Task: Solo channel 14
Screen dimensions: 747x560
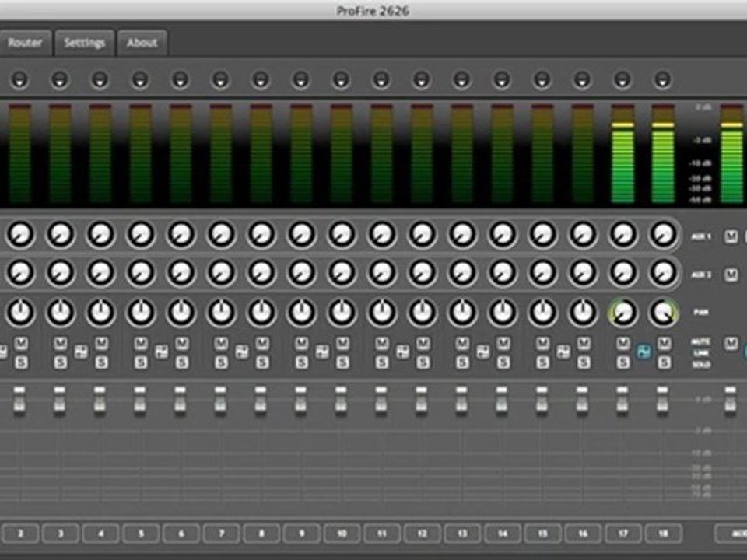Action: pos(503,363)
